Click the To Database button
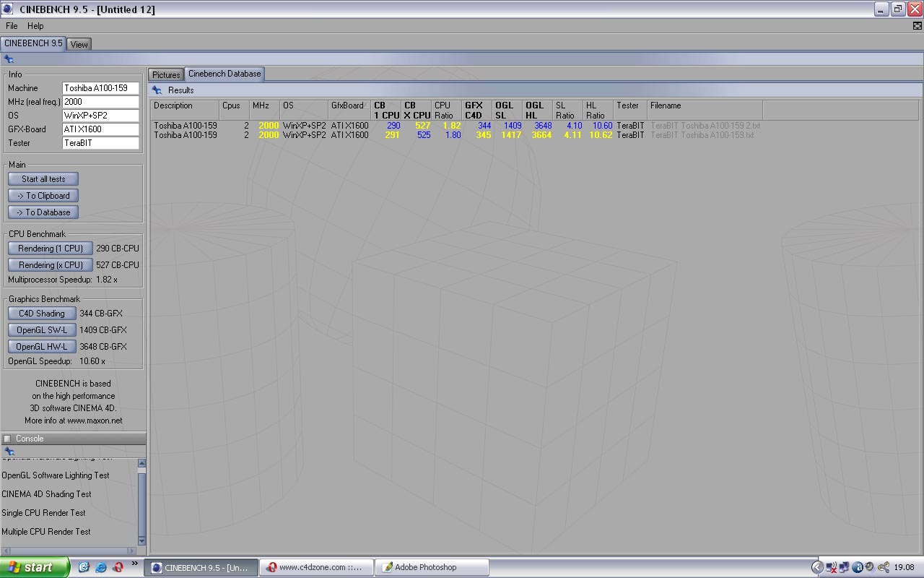This screenshot has width=924, height=578. pyautogui.click(x=43, y=212)
